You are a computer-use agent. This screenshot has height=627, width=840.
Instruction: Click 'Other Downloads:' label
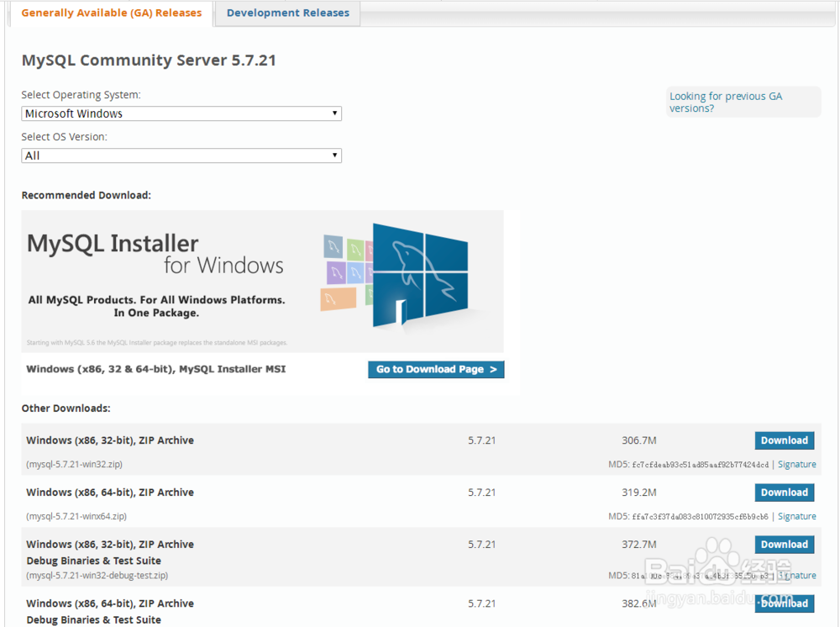pyautogui.click(x=66, y=408)
